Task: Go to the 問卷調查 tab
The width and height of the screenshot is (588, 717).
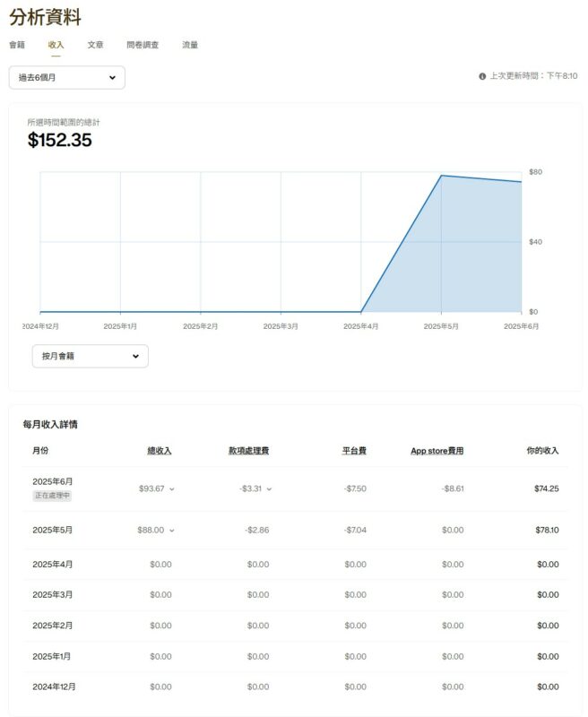Action: pyautogui.click(x=143, y=45)
